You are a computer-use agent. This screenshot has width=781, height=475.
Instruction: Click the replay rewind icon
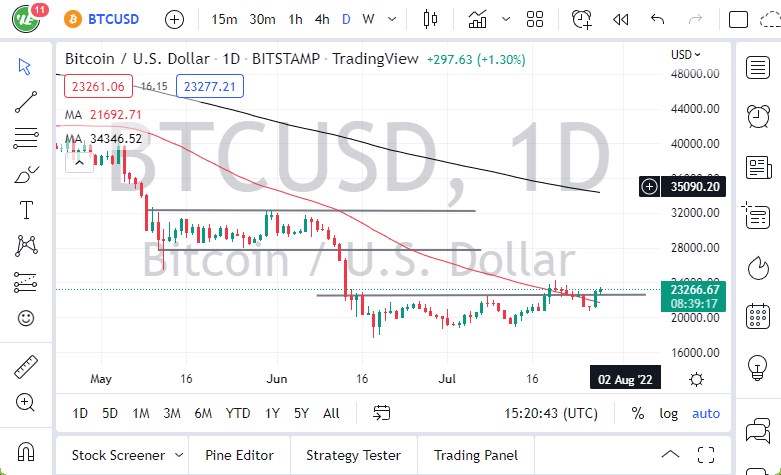pyautogui.click(x=621, y=19)
